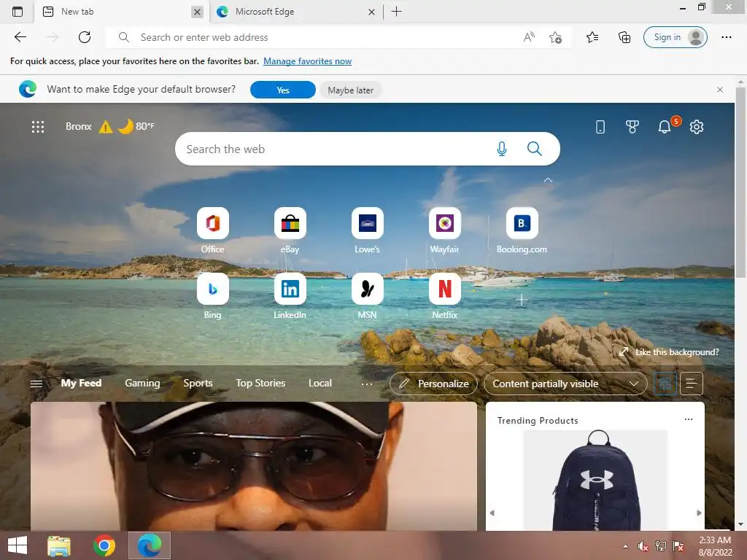Show next trending product arrow
The image size is (747, 560).
click(x=699, y=513)
